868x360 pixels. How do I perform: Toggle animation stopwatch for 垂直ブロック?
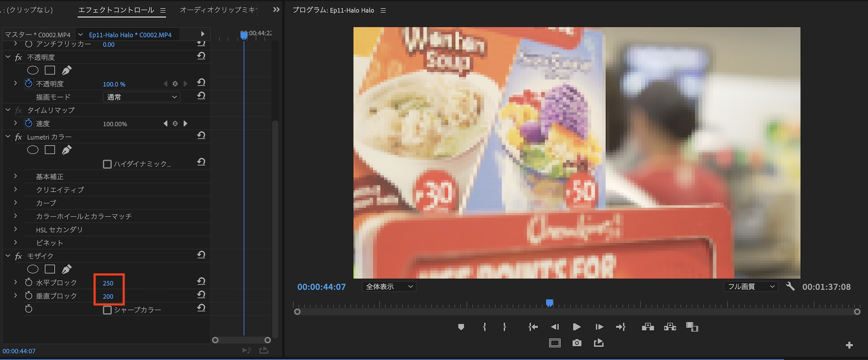[29, 296]
